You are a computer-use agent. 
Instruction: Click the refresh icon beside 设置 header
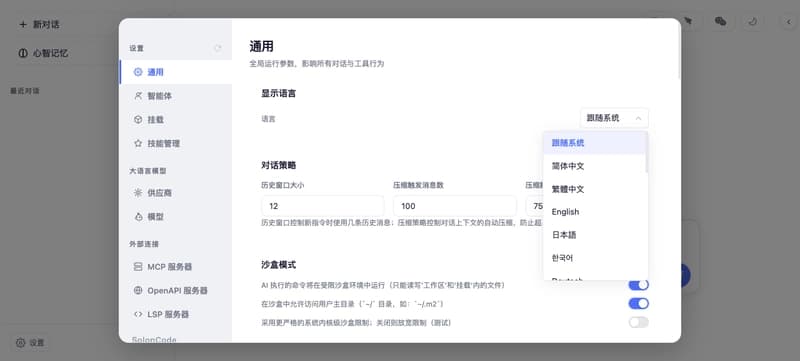tap(218, 48)
